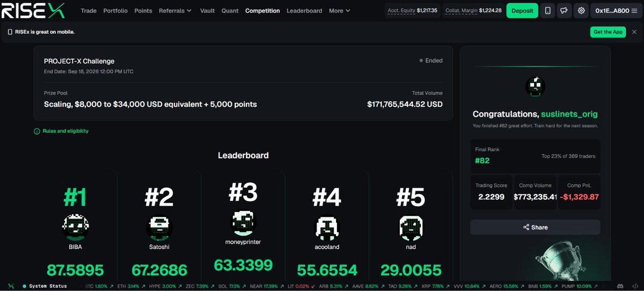
Task: Open the Trade tab
Action: point(89,11)
